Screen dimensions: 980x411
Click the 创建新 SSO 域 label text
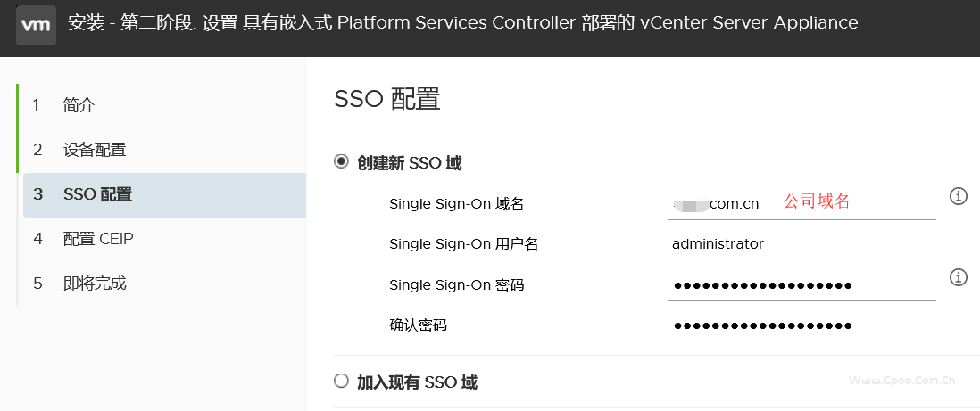410,163
